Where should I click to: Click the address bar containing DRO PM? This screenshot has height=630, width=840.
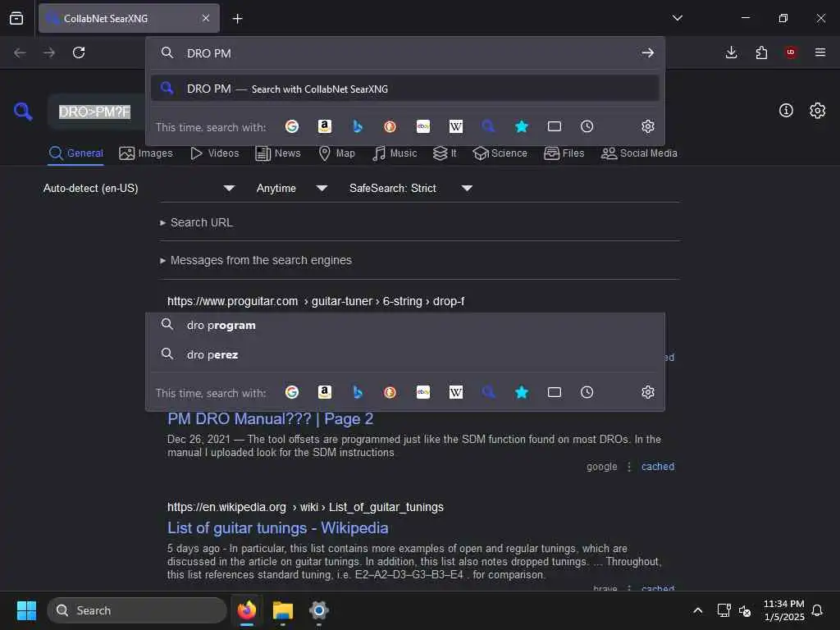click(407, 53)
